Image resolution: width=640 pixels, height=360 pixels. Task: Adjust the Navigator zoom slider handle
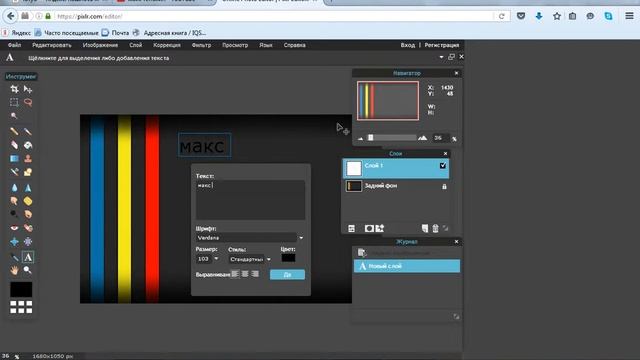click(x=371, y=138)
